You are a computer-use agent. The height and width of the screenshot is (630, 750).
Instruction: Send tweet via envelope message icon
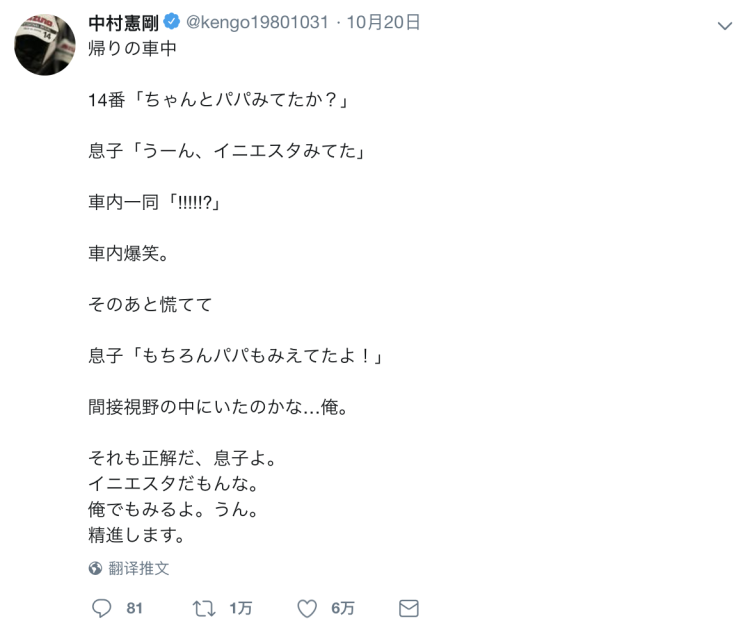coord(409,608)
